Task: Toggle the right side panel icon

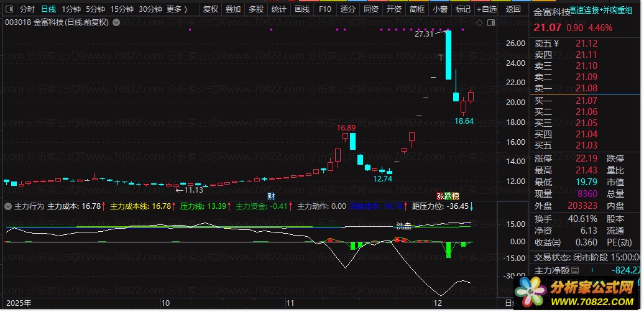Action: click(490, 22)
